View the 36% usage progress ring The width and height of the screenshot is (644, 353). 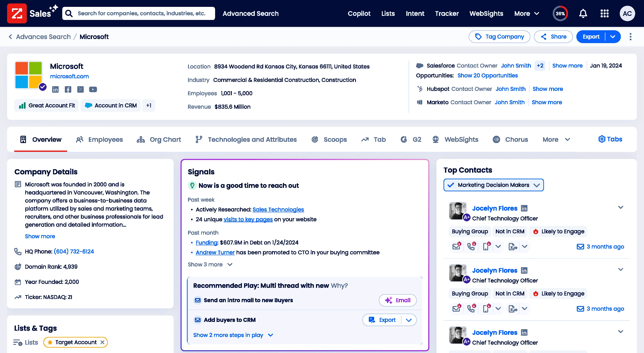(560, 14)
